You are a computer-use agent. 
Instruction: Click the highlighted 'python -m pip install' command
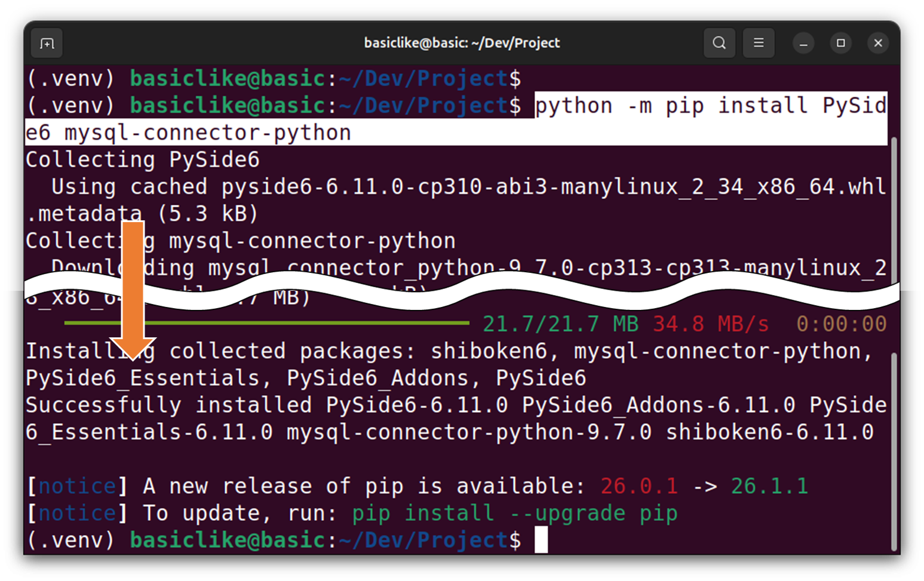[x=711, y=106]
